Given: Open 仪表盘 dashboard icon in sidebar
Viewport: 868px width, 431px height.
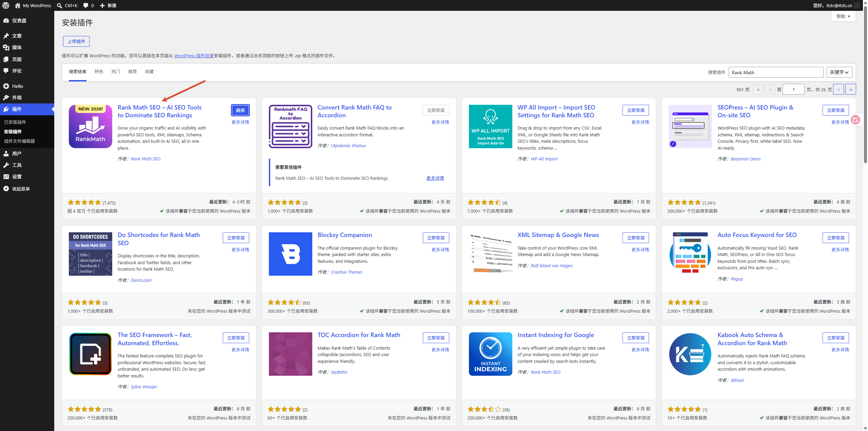Looking at the screenshot, I should (x=6, y=21).
